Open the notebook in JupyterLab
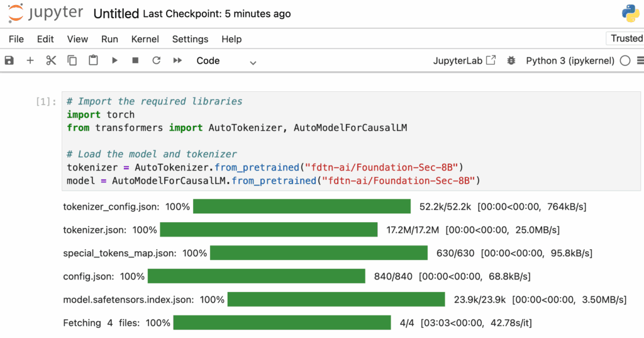 (x=464, y=60)
